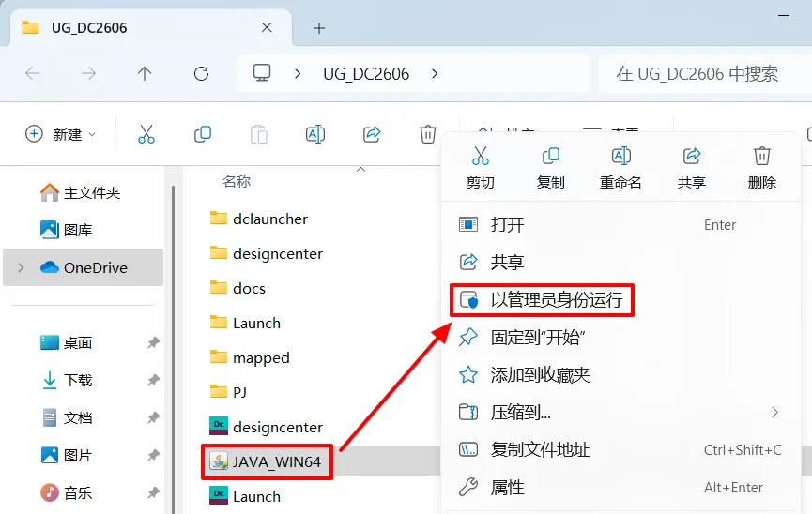Click the Delete trash icon in the context menu
This screenshot has width=812, height=514.
(761, 156)
